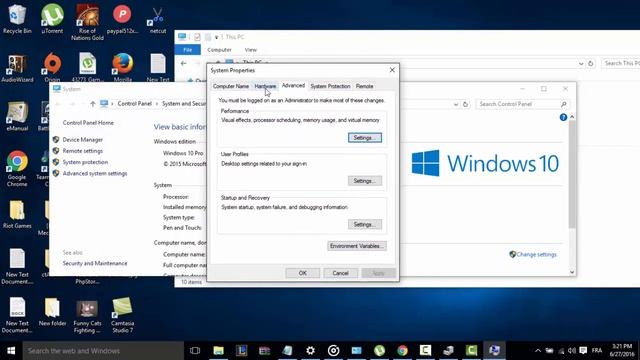Click OK in System Properties
This screenshot has height=360, width=640.
coord(302,273)
